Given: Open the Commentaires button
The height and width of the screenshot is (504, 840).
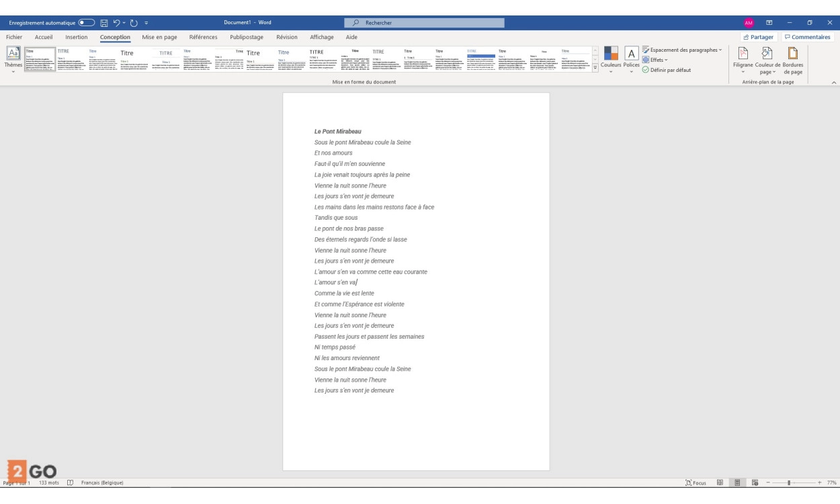Looking at the screenshot, I should coord(806,37).
